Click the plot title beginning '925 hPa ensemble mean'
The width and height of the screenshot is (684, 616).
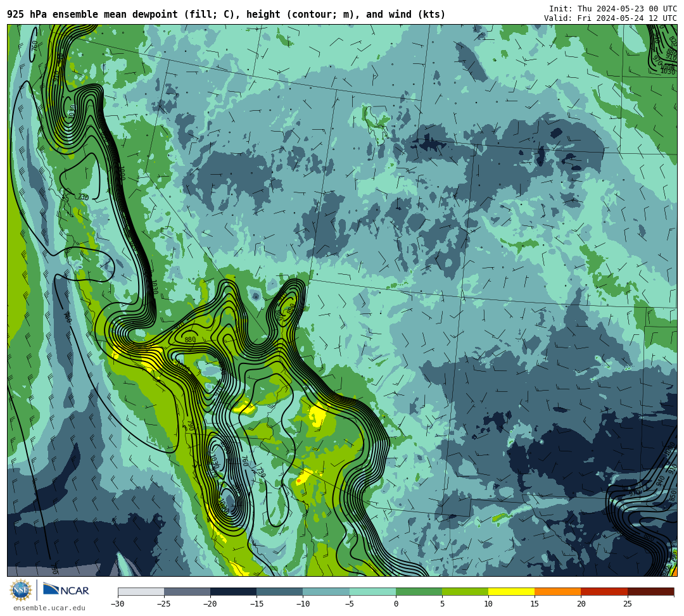click(x=226, y=15)
